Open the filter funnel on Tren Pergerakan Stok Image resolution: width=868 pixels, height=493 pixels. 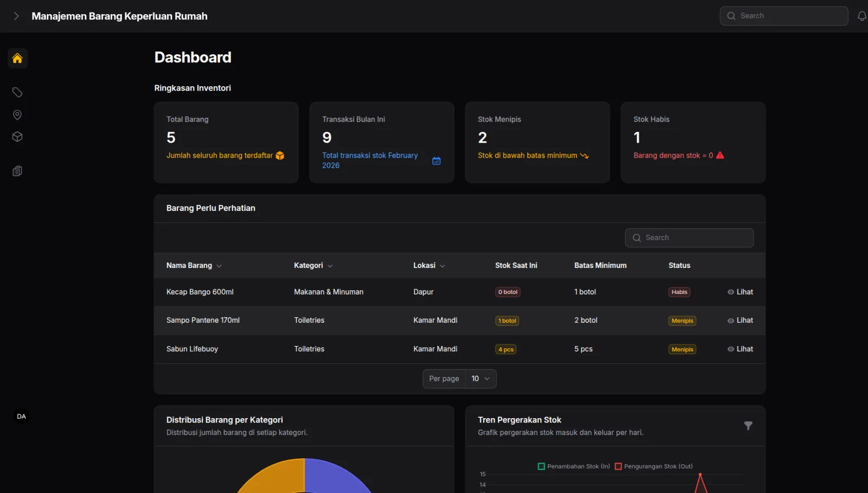click(748, 426)
